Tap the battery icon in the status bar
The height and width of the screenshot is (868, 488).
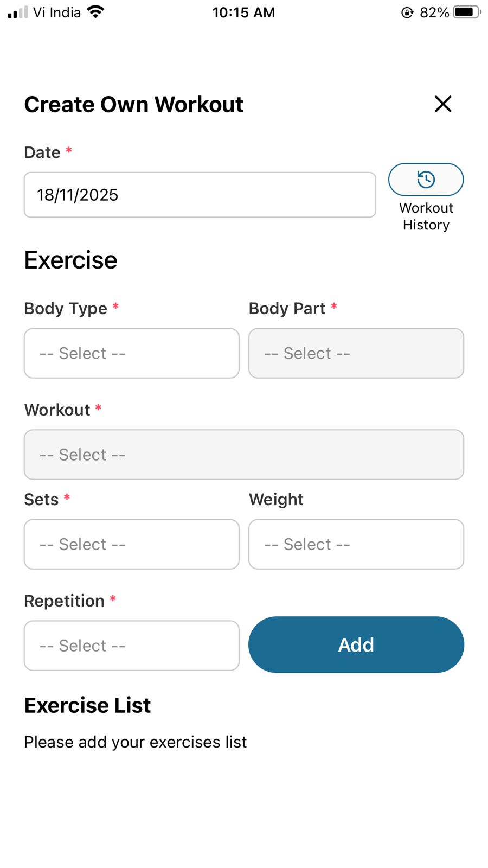pyautogui.click(x=466, y=12)
